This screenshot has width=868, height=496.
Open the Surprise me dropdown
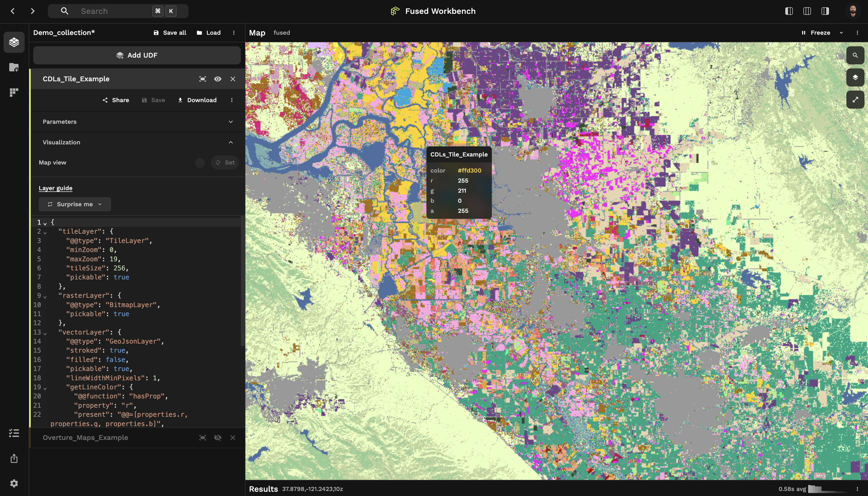point(75,204)
